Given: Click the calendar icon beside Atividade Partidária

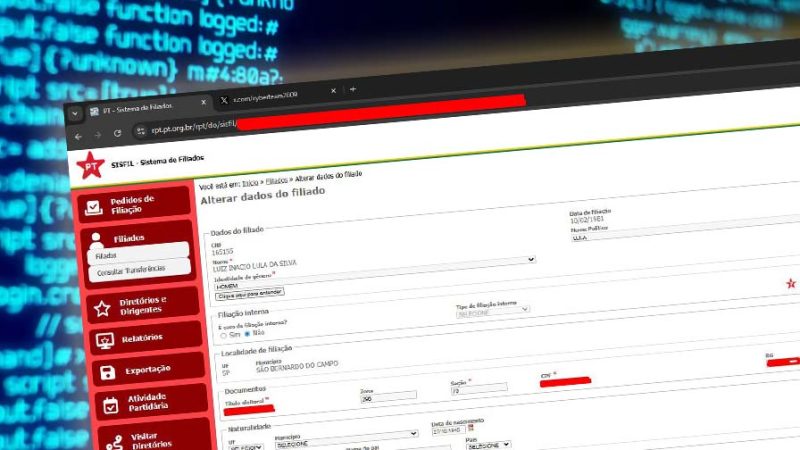Looking at the screenshot, I should click(111, 405).
